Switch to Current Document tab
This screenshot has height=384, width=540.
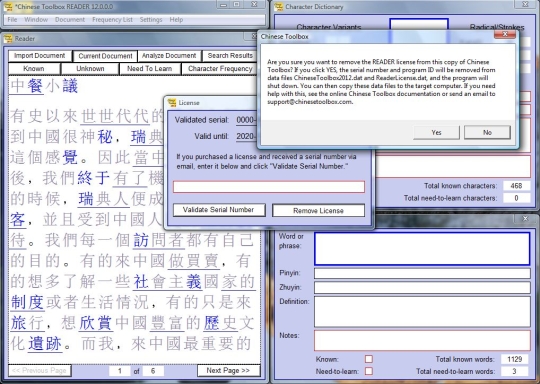tap(105, 56)
